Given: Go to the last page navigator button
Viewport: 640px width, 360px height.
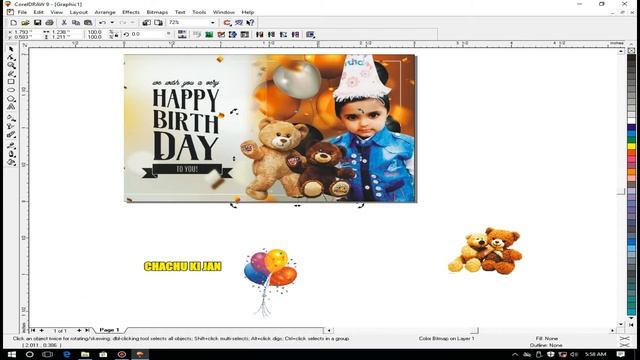Looking at the screenshot, I should (87, 330).
